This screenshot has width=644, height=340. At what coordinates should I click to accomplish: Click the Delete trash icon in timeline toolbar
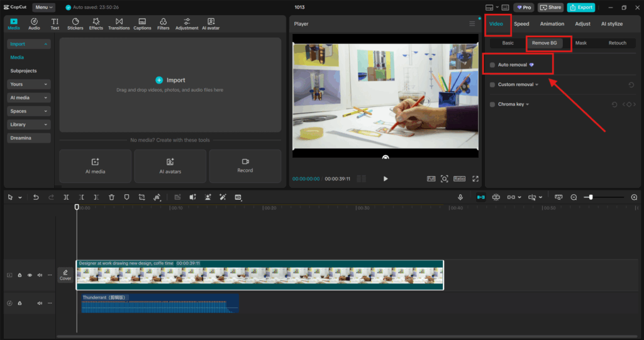(111, 197)
